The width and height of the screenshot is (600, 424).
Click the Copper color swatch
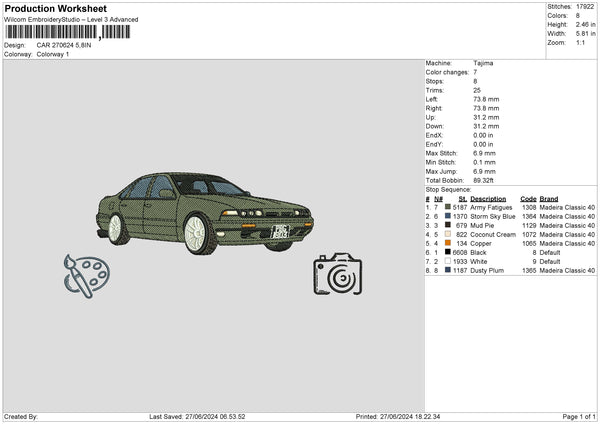[448, 243]
